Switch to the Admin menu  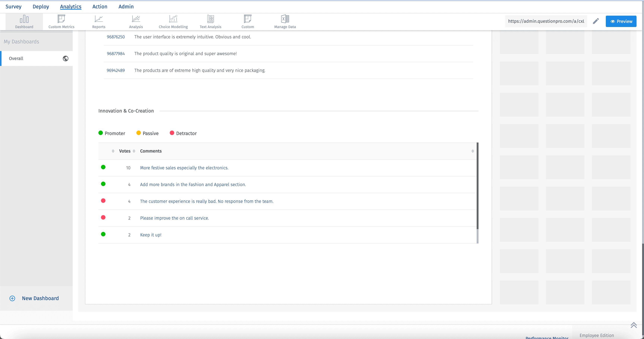126,7
